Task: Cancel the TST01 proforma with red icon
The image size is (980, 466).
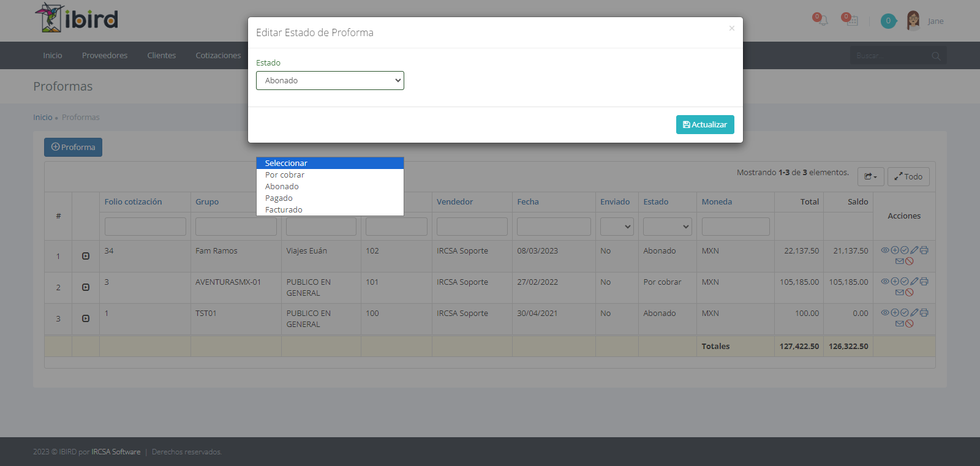Action: (910, 323)
